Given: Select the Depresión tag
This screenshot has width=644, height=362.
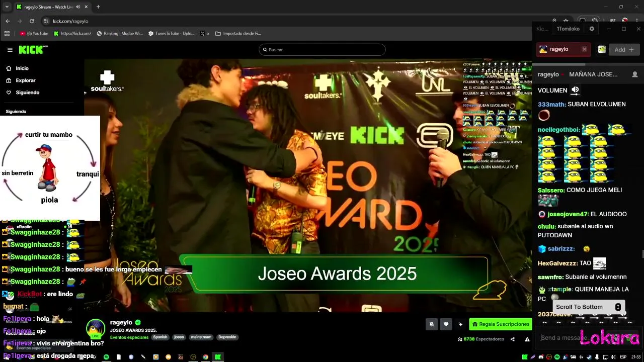Looking at the screenshot, I should tap(227, 337).
